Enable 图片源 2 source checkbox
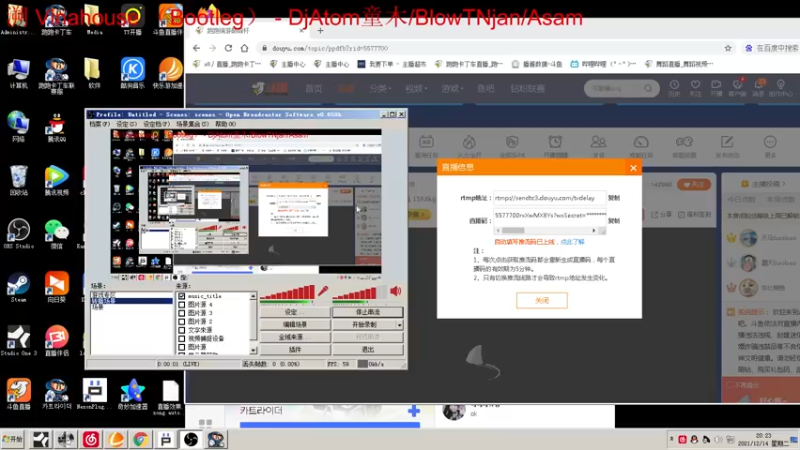 (182, 321)
